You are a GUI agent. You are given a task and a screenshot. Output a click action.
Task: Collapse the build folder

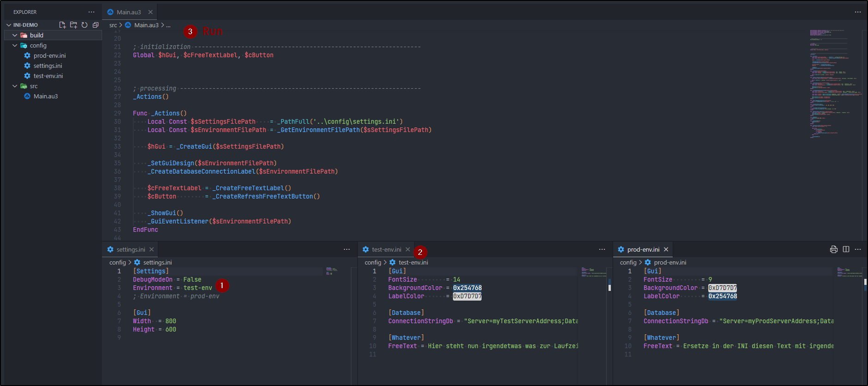[15, 35]
